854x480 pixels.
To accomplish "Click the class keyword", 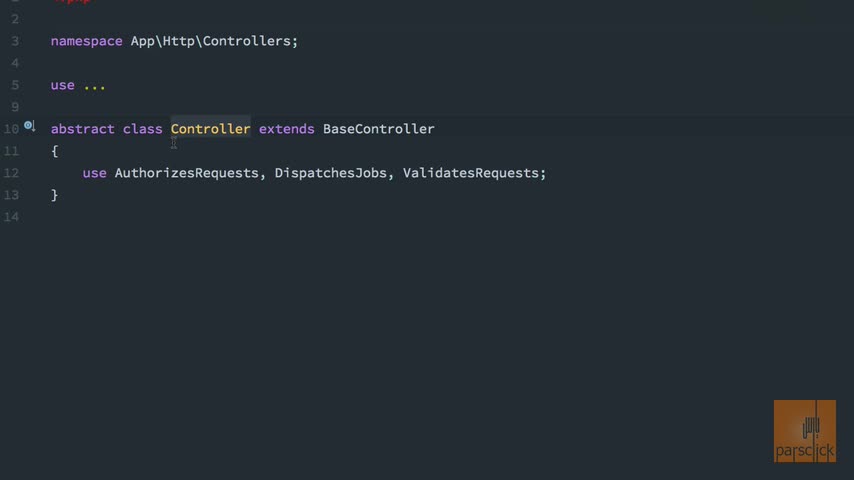I will [x=142, y=129].
